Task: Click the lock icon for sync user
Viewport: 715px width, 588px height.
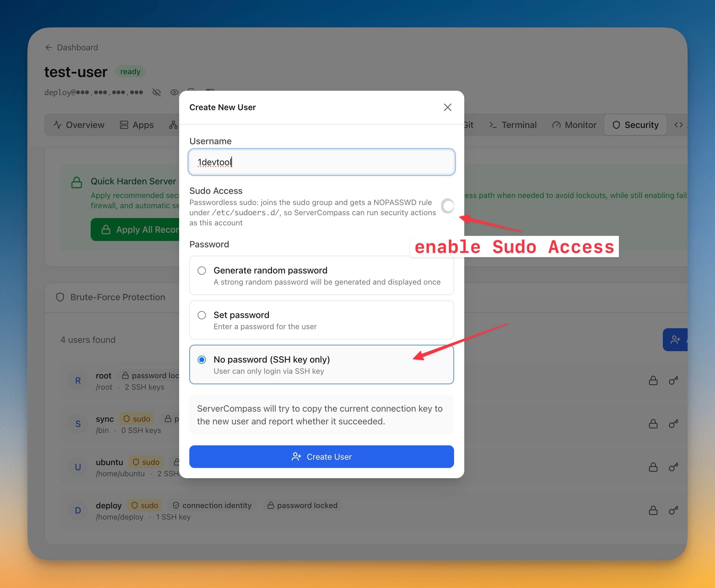Action: coord(653,424)
